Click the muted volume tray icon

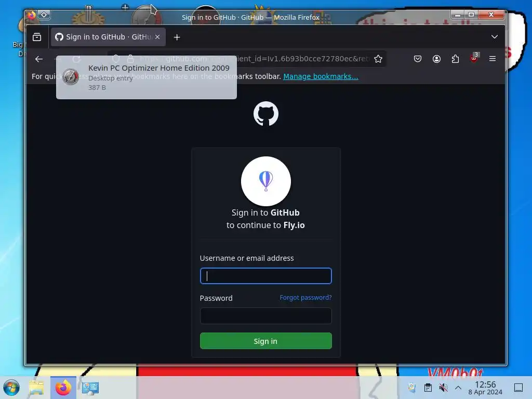[x=443, y=388]
